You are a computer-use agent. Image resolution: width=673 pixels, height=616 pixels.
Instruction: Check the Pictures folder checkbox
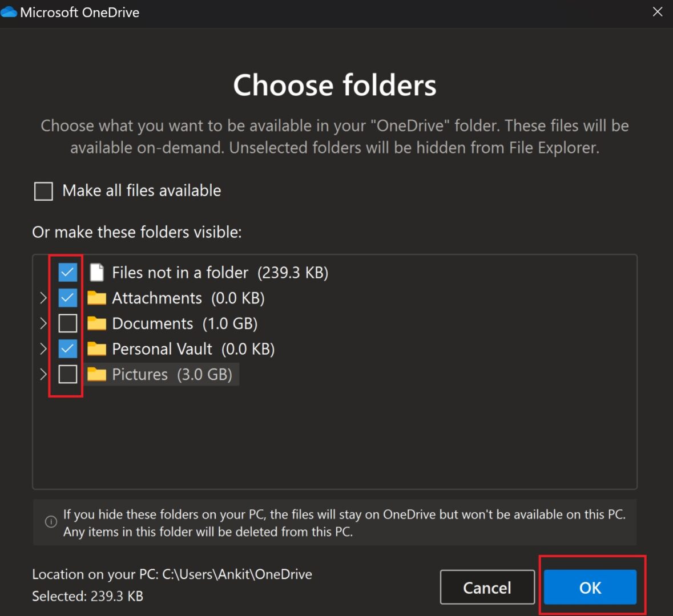[67, 374]
